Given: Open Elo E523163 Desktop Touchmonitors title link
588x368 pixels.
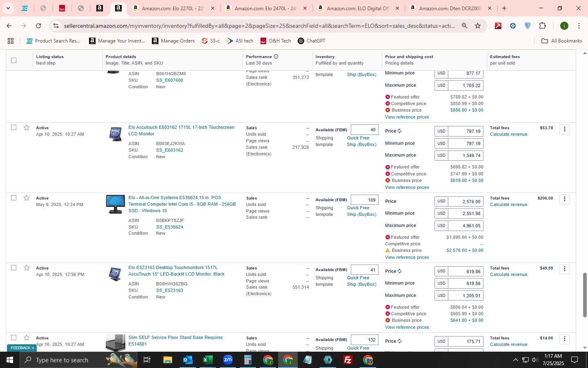Looking at the screenshot, I should pyautogui.click(x=176, y=271).
